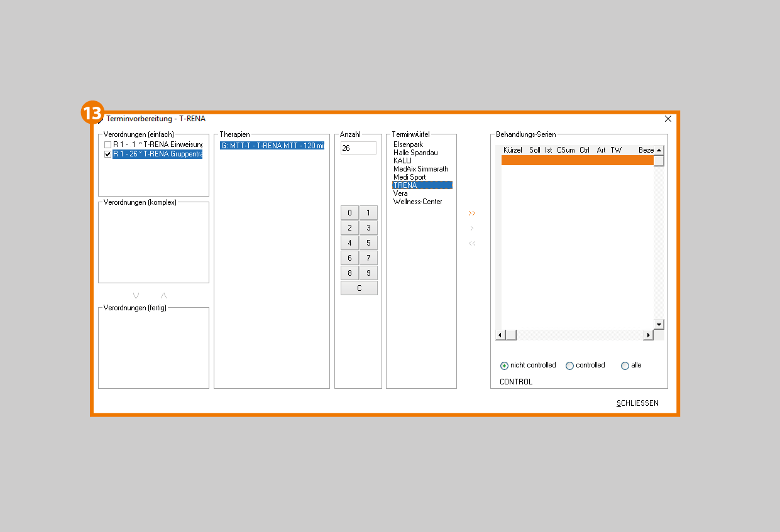Click the move down arrow below Verordnungen (komplex)
Viewport: 780px width, 532px height.
click(136, 295)
